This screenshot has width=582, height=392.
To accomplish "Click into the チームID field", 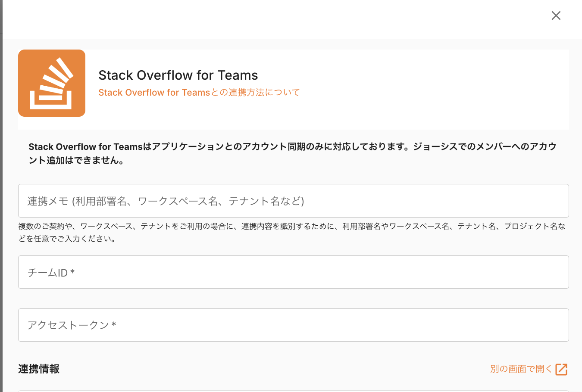I will (293, 272).
